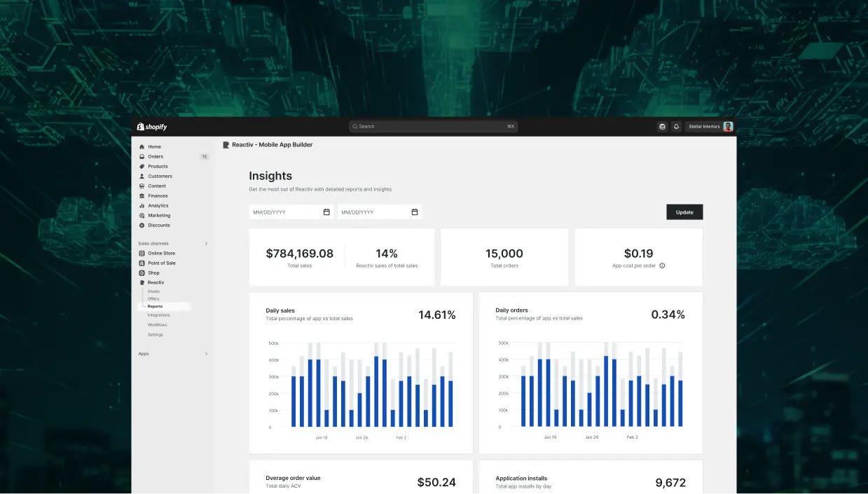
Task: Click the 14.61% Daily sales percentage
Action: [x=437, y=315]
